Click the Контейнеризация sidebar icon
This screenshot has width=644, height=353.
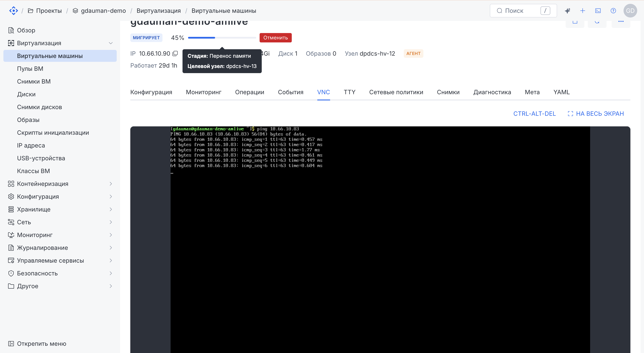point(11,184)
